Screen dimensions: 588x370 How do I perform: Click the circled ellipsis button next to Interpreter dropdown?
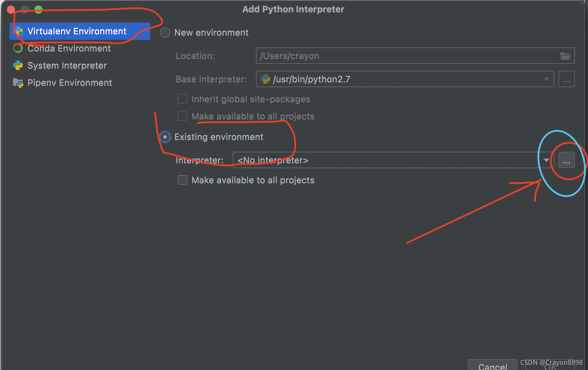pyautogui.click(x=566, y=160)
